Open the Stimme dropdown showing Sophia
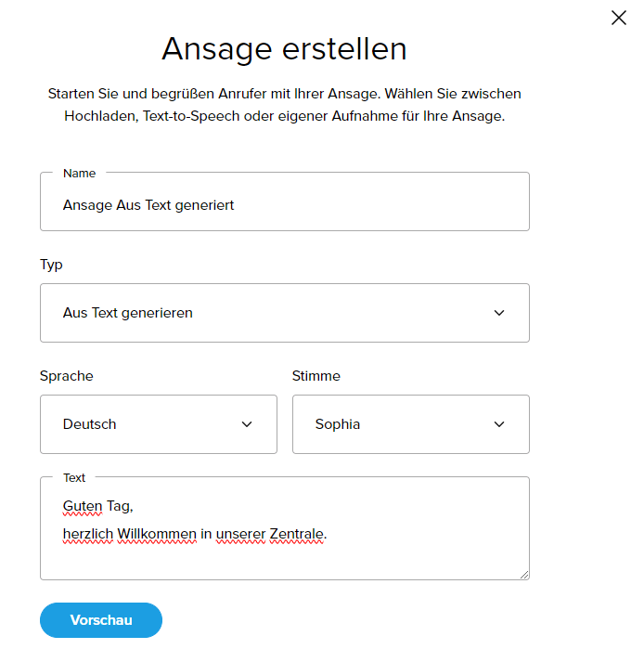Viewport: 644px width, 649px height. [410, 424]
